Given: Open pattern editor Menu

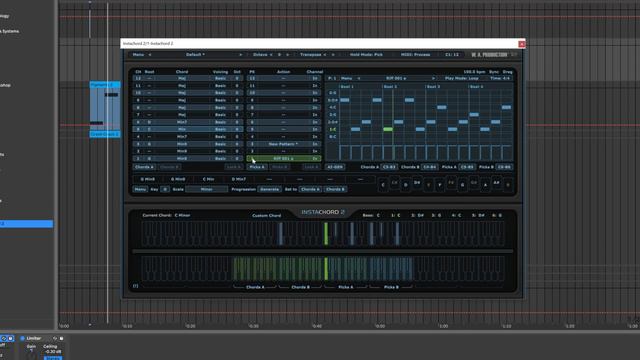Looking at the screenshot, I should pyautogui.click(x=347, y=78).
